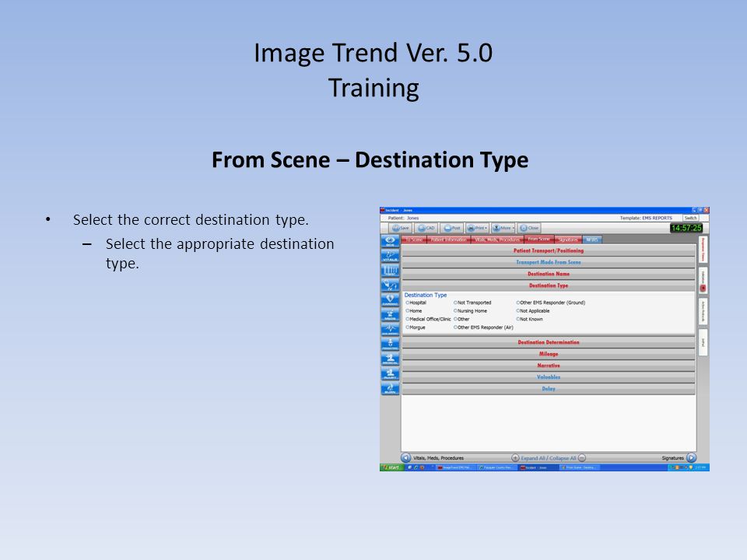The width and height of the screenshot is (747, 560).
Task: Open the Response Times side tab
Action: [x=703, y=250]
